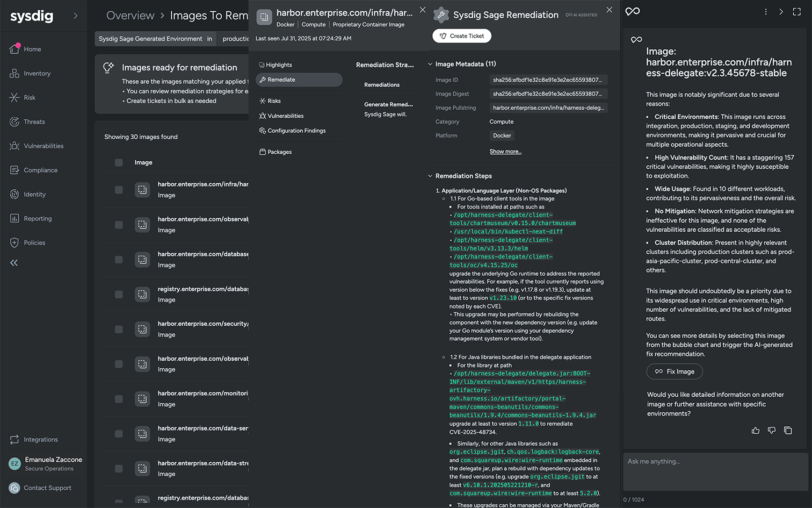This screenshot has width=812, height=508.
Task: Copy the Sage response
Action: 788,431
